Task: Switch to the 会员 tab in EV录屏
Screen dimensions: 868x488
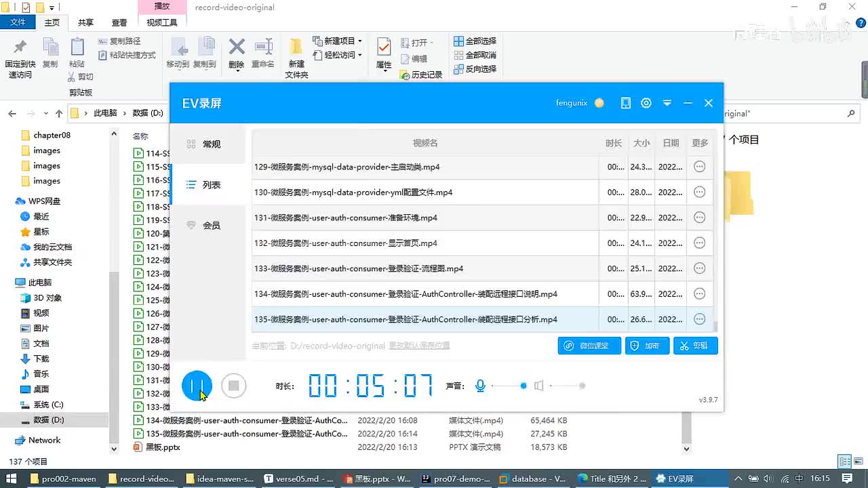Action: 208,225
